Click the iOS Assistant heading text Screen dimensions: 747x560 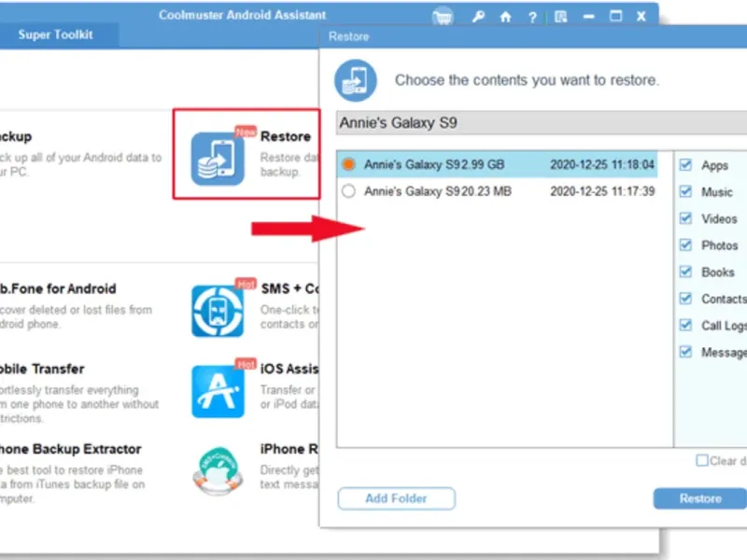pos(289,369)
